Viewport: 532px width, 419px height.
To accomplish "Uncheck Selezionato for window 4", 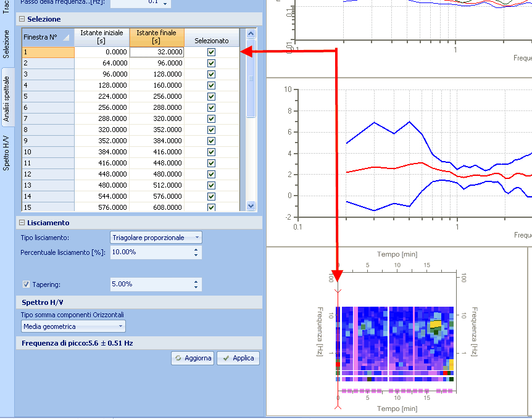I will pyautogui.click(x=211, y=85).
